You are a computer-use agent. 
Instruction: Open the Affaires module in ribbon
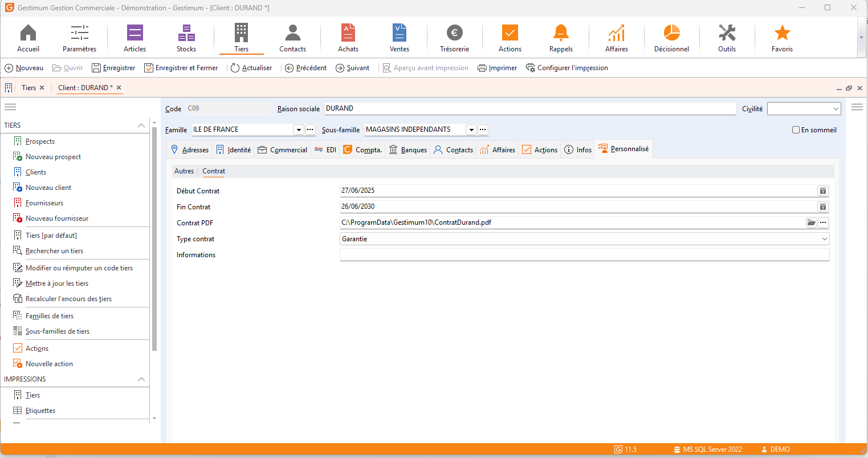click(617, 38)
